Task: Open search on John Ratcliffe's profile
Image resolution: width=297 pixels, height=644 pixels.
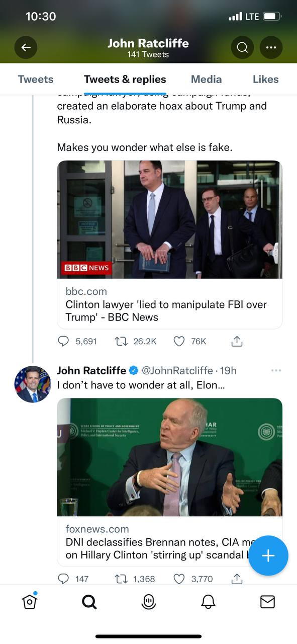Action: tap(242, 48)
